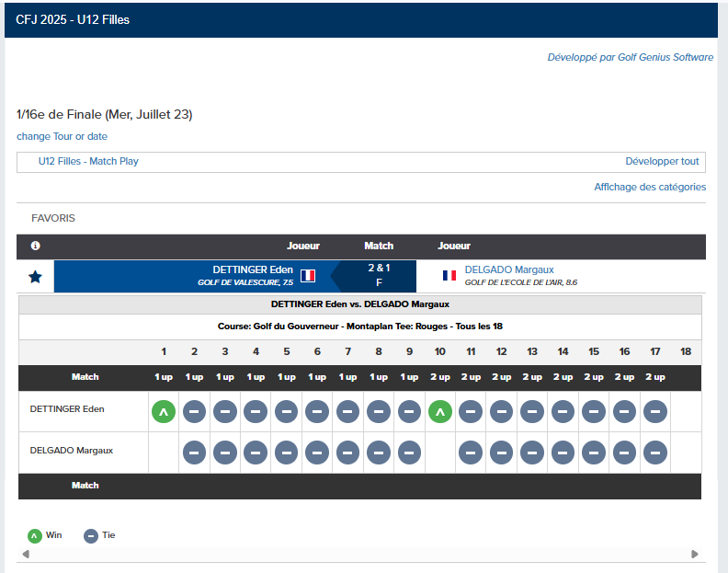728x573 pixels.
Task: Open the Golf Genius Software link
Action: [630, 57]
